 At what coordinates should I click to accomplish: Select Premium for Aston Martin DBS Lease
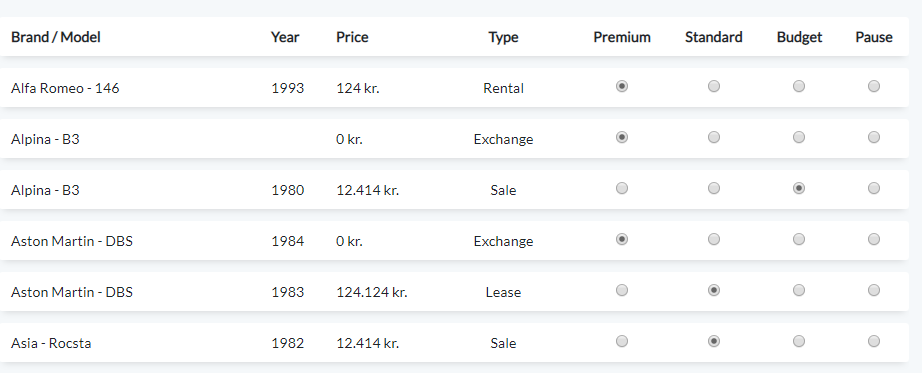coord(622,290)
